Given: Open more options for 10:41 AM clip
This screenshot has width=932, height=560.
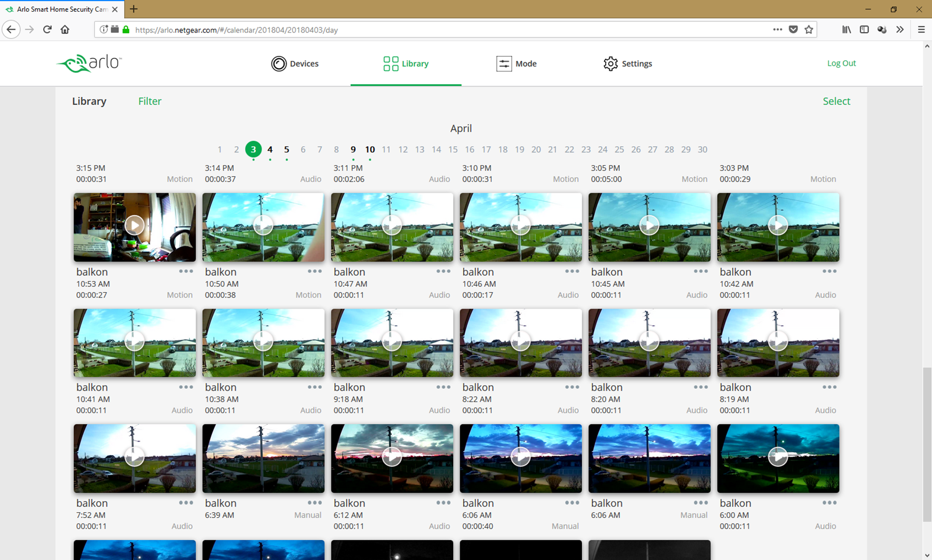Looking at the screenshot, I should 186,387.
